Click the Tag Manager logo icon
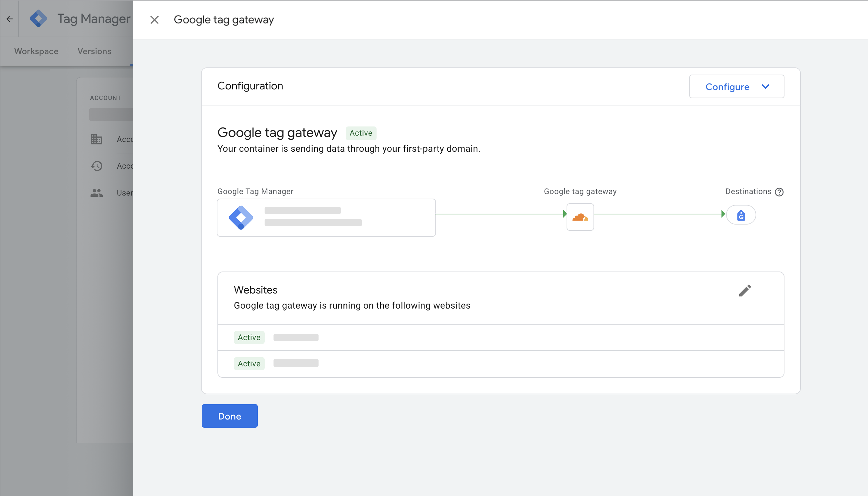Viewport: 868px width, 496px height. pyautogui.click(x=38, y=18)
